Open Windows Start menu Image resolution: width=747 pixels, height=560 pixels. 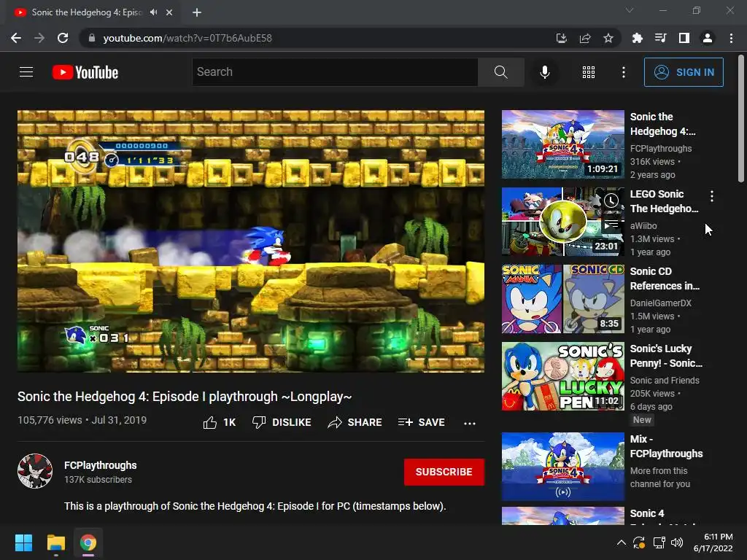point(23,542)
